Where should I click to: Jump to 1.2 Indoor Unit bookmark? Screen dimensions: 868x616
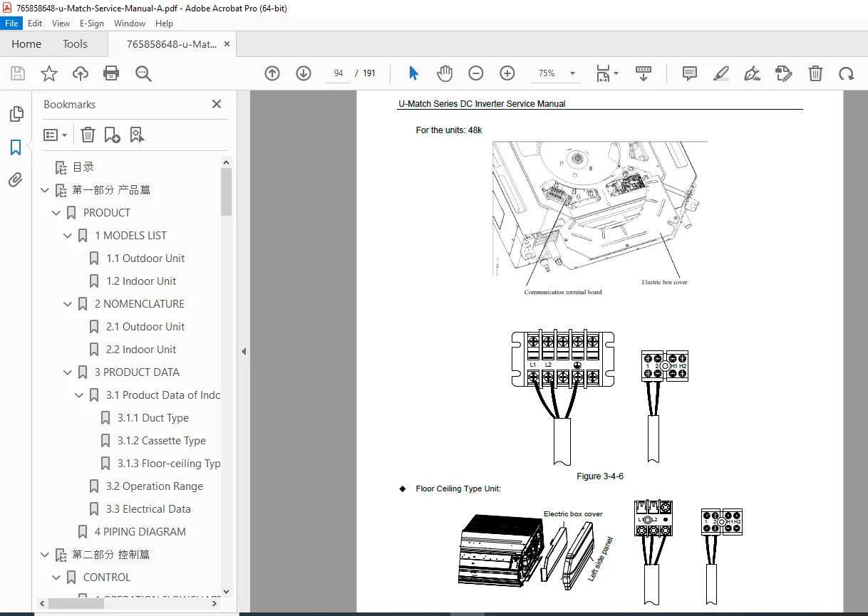pyautogui.click(x=141, y=281)
